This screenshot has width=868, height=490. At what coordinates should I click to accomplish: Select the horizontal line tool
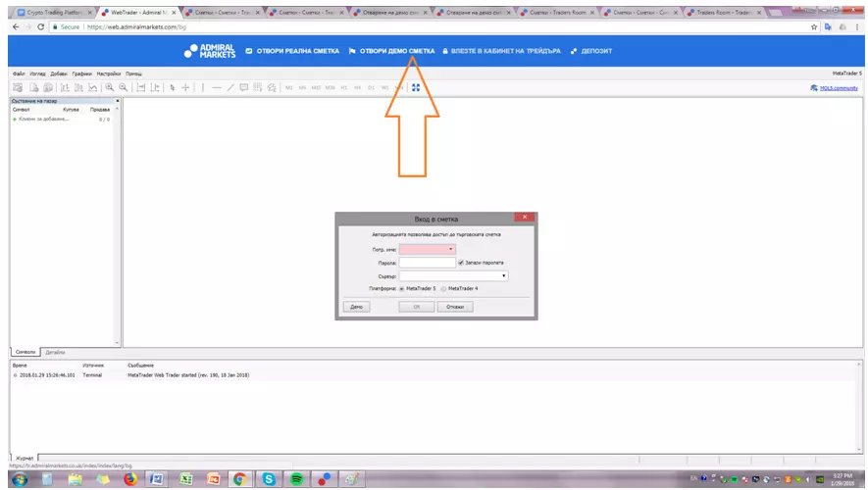tap(217, 87)
